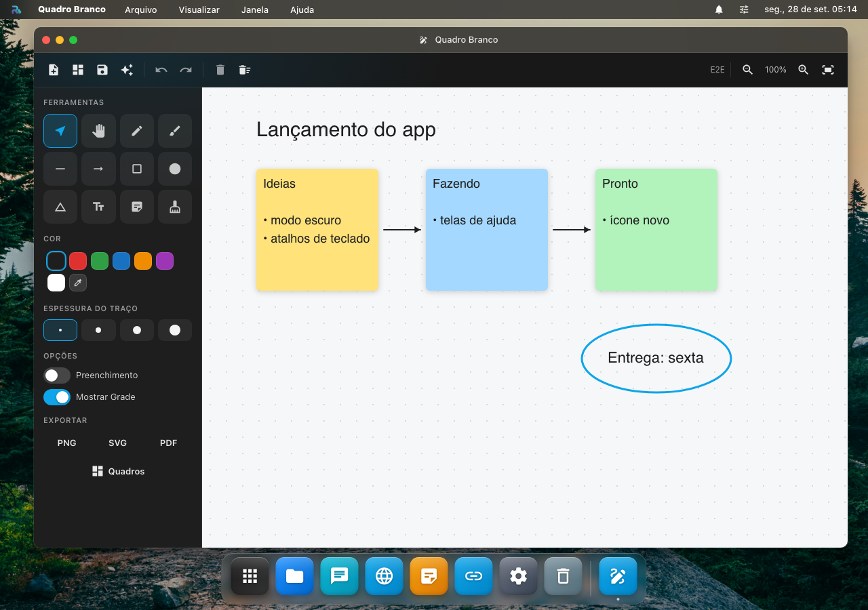Select arrow between Ideias and Fazendo

(402, 230)
